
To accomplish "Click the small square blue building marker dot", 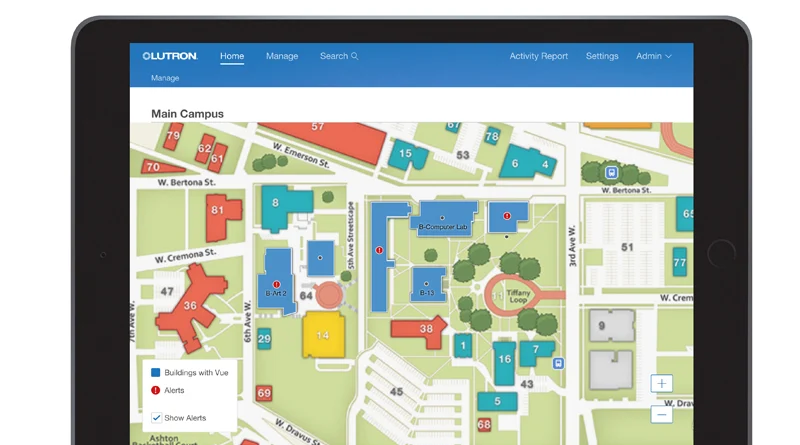I will pyautogui.click(x=320, y=258).
